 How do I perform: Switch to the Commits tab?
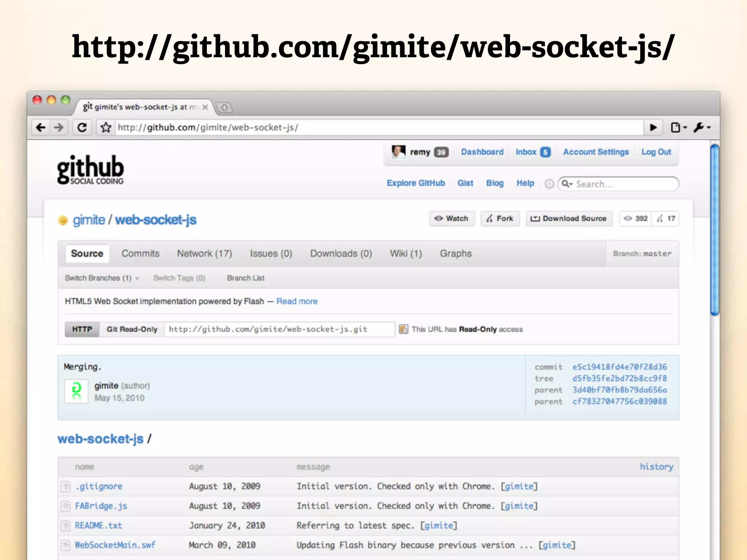click(140, 253)
